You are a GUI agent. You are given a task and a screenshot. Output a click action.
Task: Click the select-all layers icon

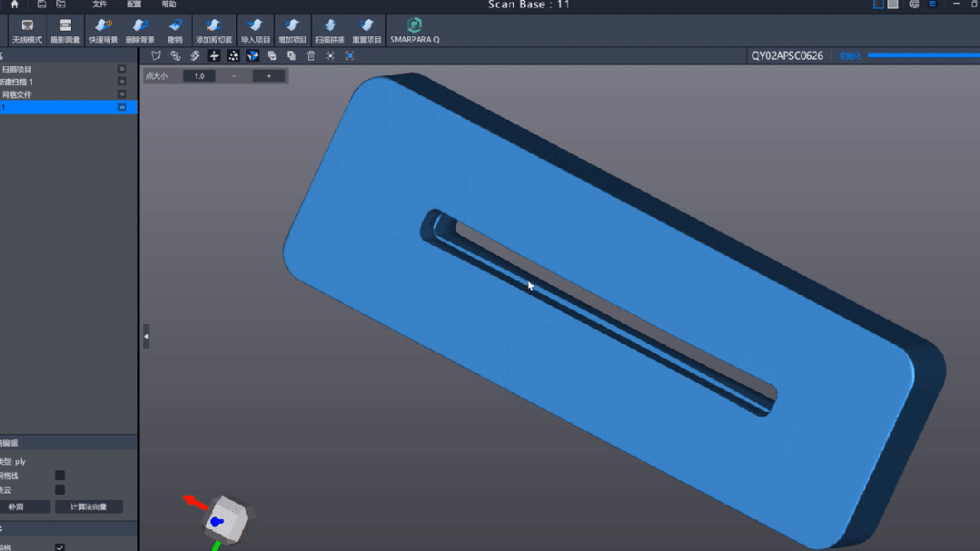(x=272, y=55)
